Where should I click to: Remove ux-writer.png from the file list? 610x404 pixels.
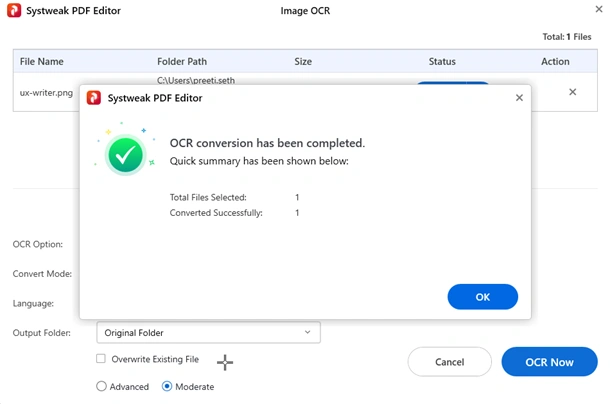pos(572,92)
